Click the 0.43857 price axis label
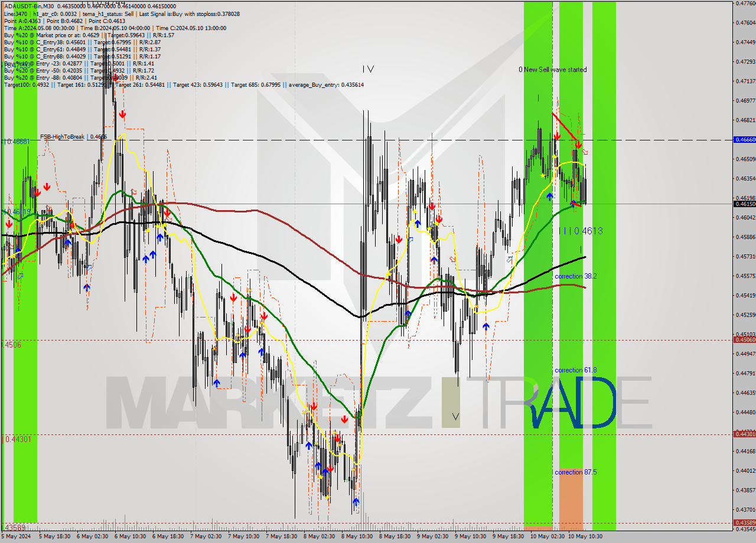 pos(745,490)
